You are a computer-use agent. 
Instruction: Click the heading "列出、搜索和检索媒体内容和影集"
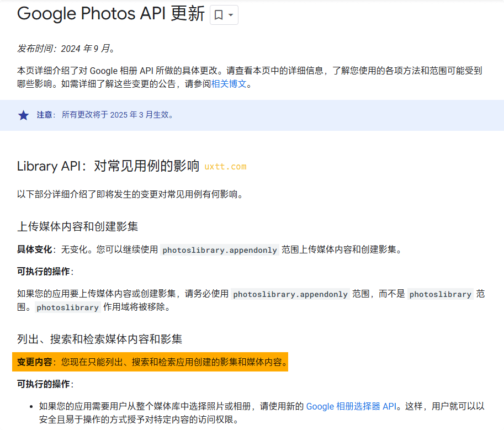100,339
